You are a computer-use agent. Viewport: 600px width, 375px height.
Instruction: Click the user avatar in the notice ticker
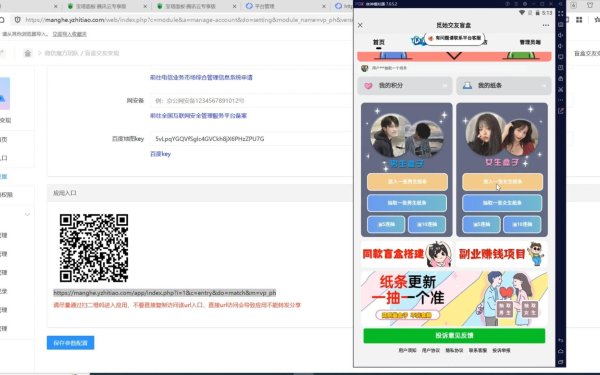tap(364, 68)
